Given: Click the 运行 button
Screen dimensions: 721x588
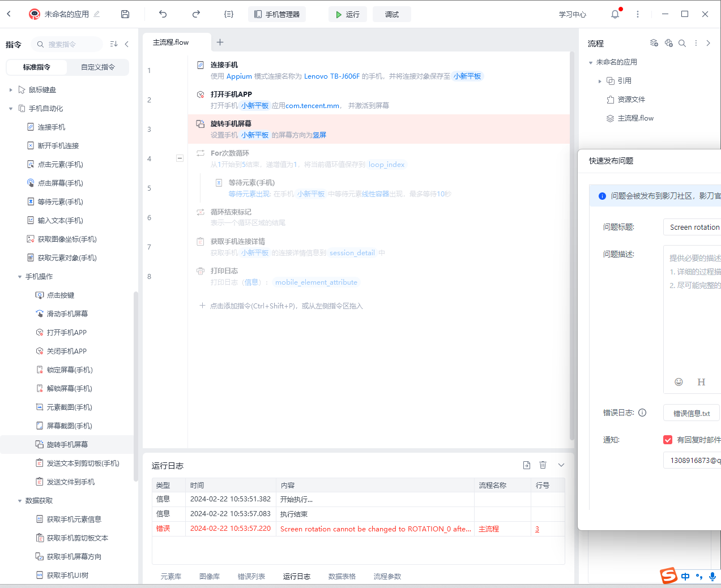Looking at the screenshot, I should point(347,14).
